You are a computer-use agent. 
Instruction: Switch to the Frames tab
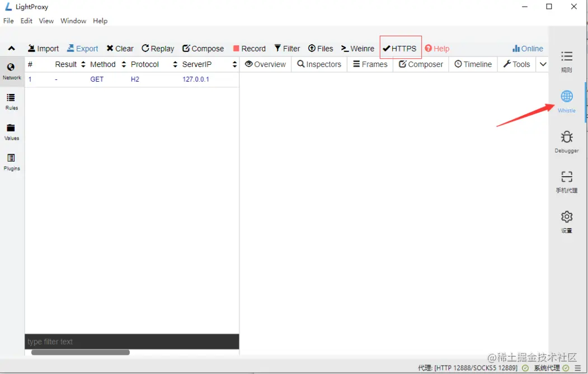(x=370, y=64)
